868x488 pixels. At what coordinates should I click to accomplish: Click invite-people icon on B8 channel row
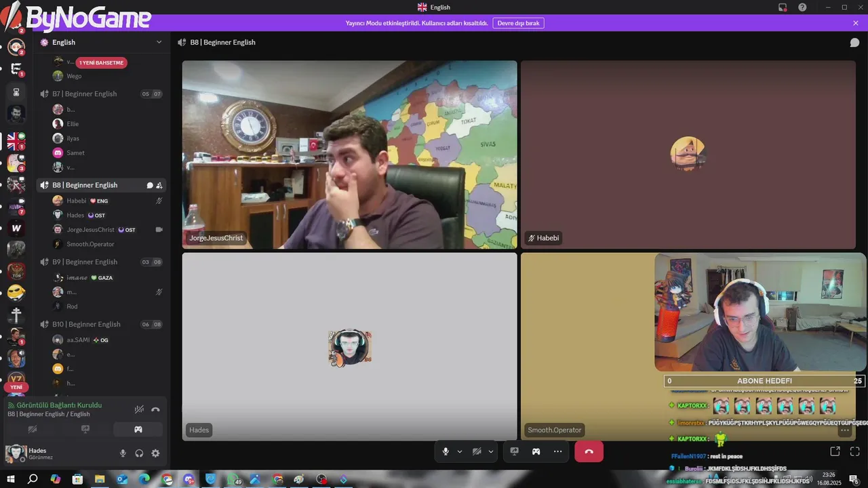coord(159,185)
